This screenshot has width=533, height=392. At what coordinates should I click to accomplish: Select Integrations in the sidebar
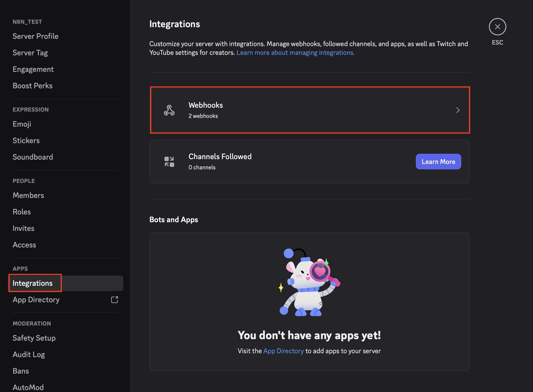(65, 283)
